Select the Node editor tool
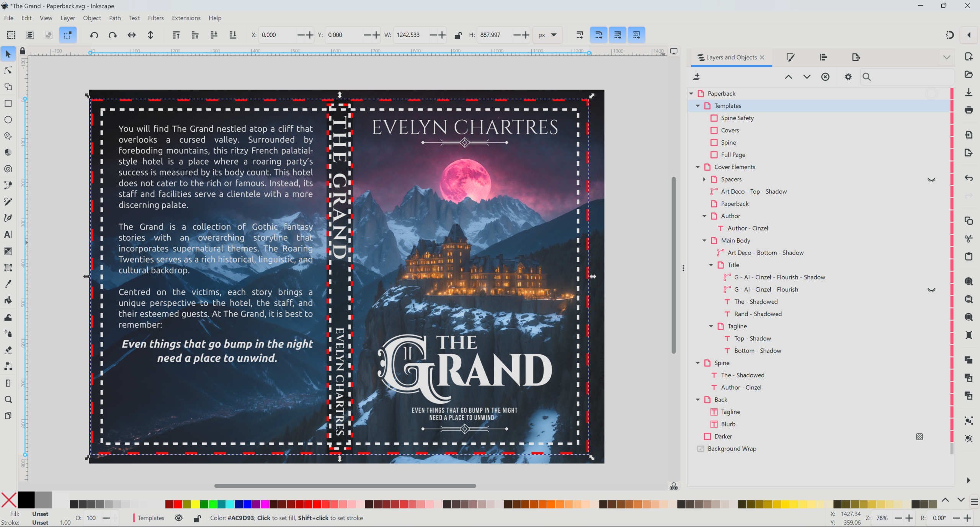Viewport: 980px width, 527px height. tap(8, 70)
